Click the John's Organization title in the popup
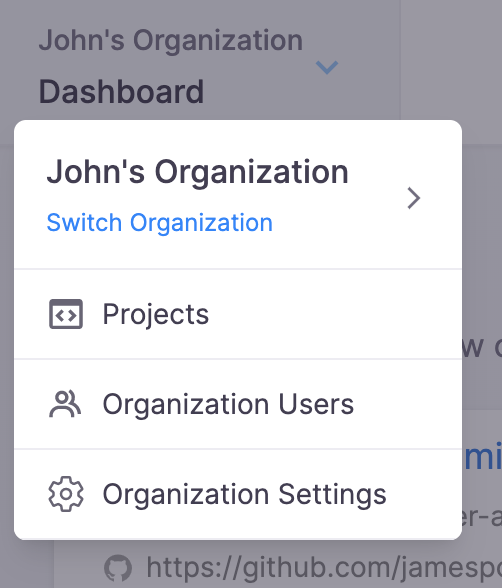This screenshot has height=588, width=502. tap(198, 172)
